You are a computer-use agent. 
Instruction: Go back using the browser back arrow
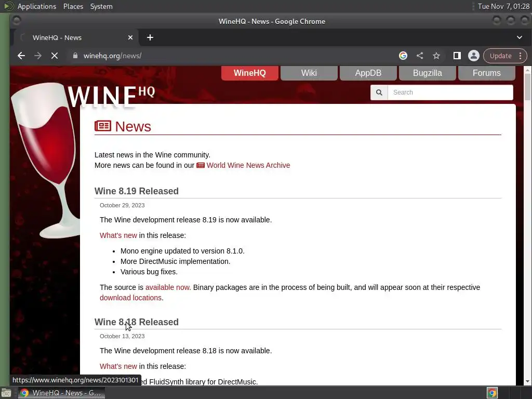pyautogui.click(x=21, y=56)
